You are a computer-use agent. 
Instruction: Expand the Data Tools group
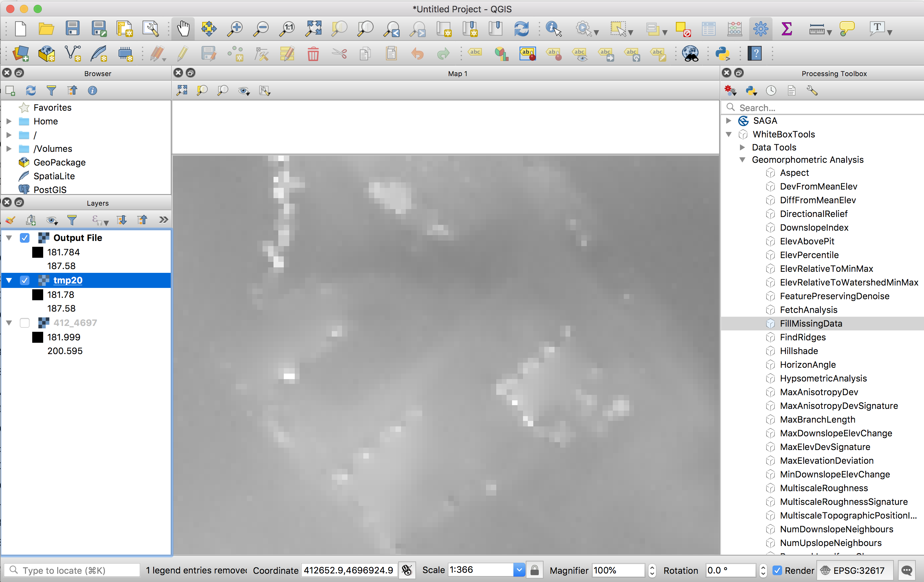tap(742, 147)
